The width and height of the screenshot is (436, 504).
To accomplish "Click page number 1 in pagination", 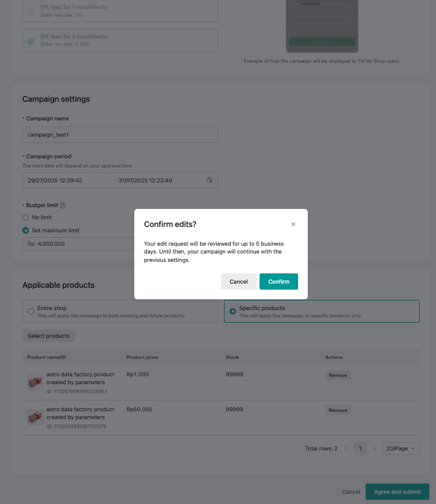I will click(x=360, y=449).
